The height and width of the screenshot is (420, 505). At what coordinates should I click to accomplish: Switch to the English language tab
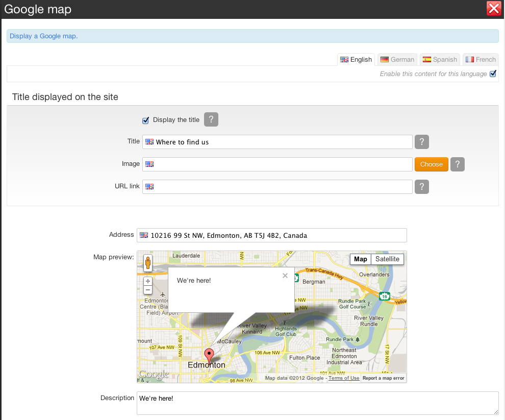pyautogui.click(x=356, y=59)
